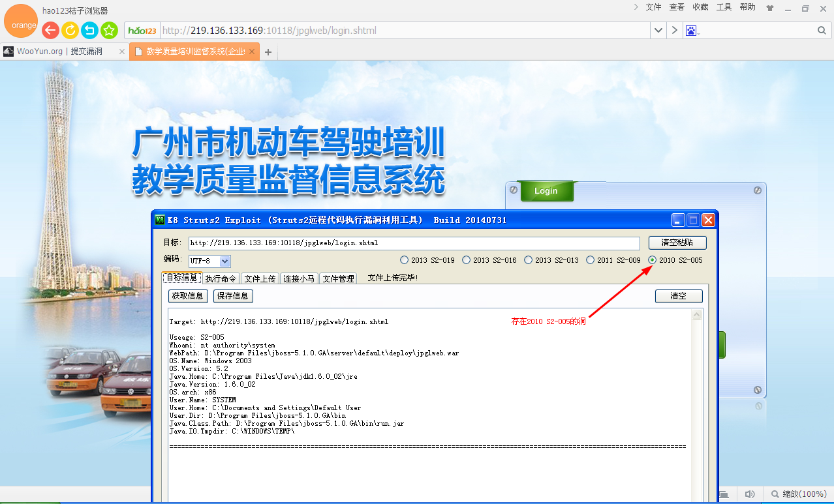The width and height of the screenshot is (834, 504).
Task: Switch to the 文件上传 tab
Action: coord(260,278)
